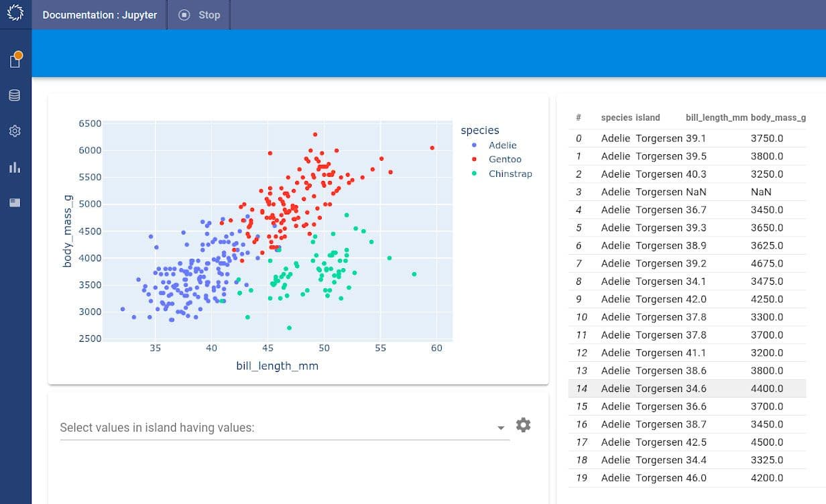Sort table by bill_length_mm column header
Screen dimensions: 826x504
(x=716, y=118)
